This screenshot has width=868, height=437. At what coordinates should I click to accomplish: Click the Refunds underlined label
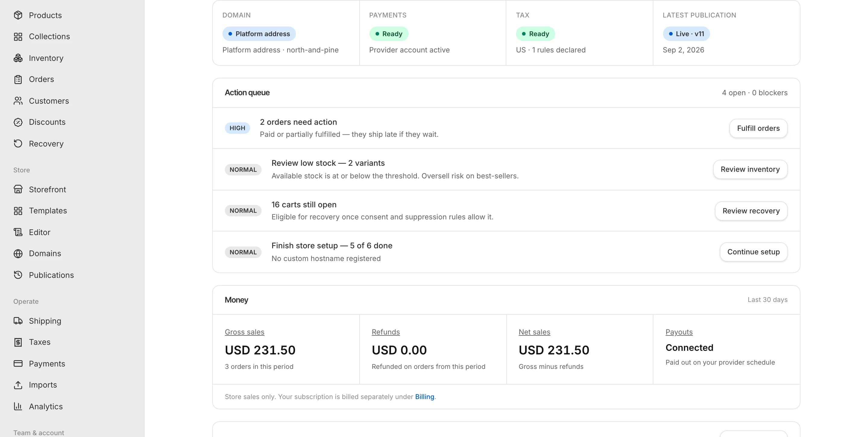pyautogui.click(x=385, y=332)
